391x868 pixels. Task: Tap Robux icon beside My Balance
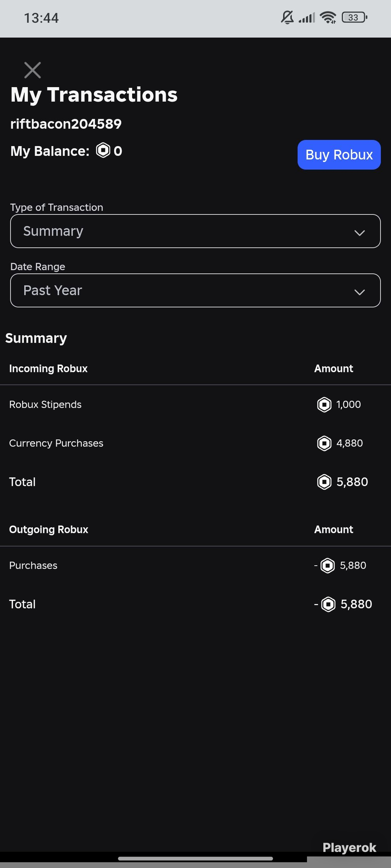tap(103, 150)
